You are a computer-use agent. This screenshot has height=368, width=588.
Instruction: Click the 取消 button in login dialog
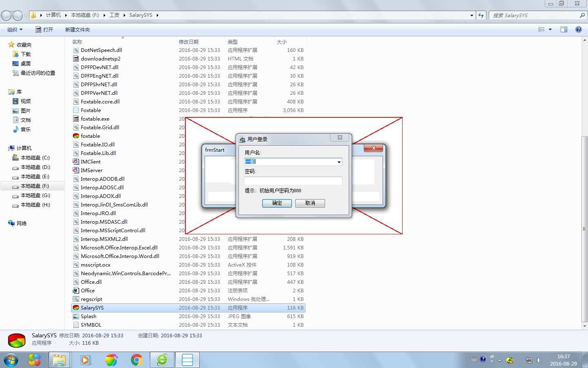point(310,203)
